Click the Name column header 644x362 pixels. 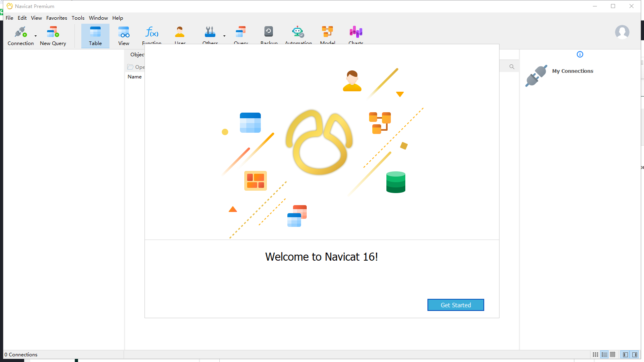[135, 77]
